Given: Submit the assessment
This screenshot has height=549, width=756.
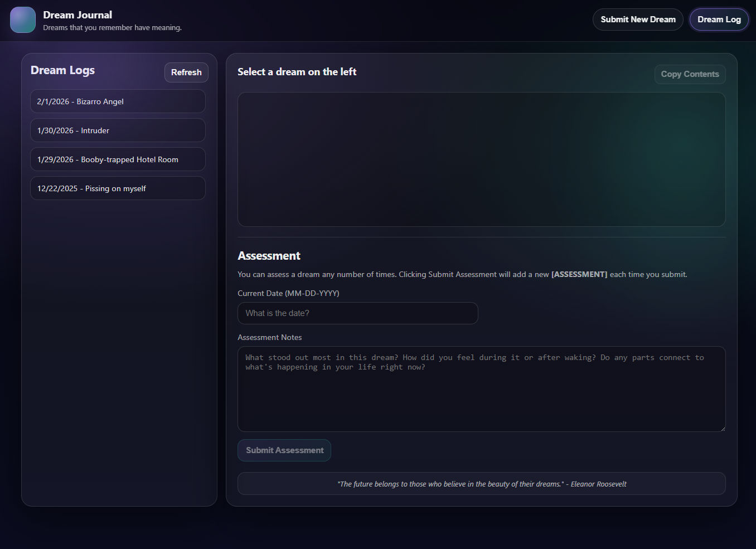Looking at the screenshot, I should point(284,450).
